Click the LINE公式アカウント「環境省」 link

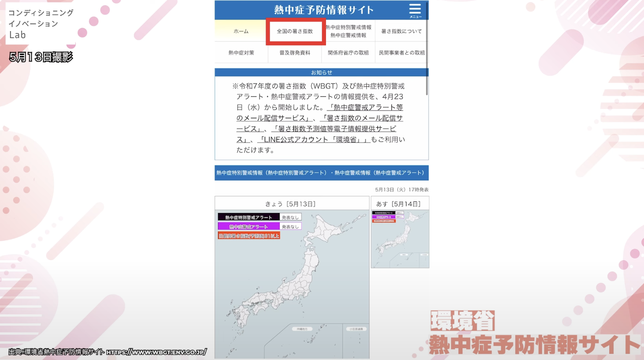point(314,140)
